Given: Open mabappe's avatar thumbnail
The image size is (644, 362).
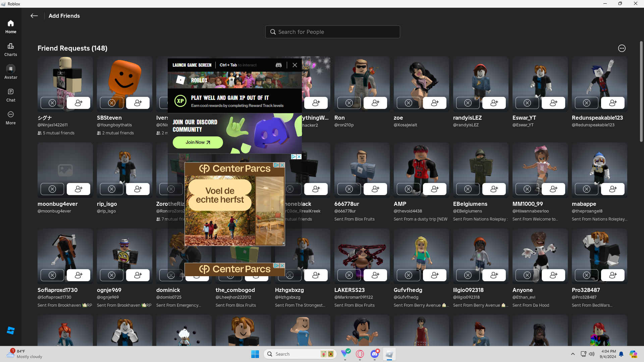Looking at the screenshot, I should pyautogui.click(x=599, y=164).
